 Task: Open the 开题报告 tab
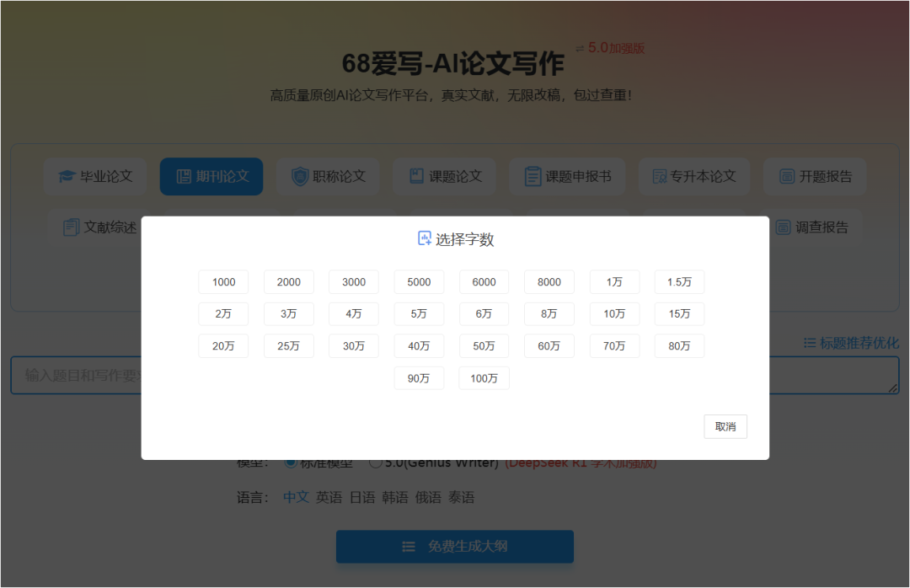point(815,176)
